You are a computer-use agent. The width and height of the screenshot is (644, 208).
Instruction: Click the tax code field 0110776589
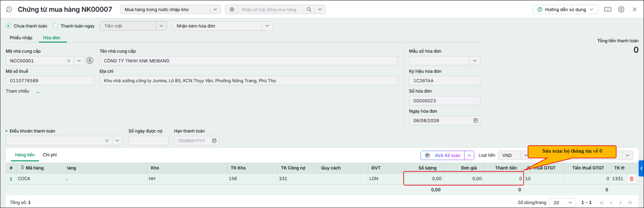pos(50,81)
